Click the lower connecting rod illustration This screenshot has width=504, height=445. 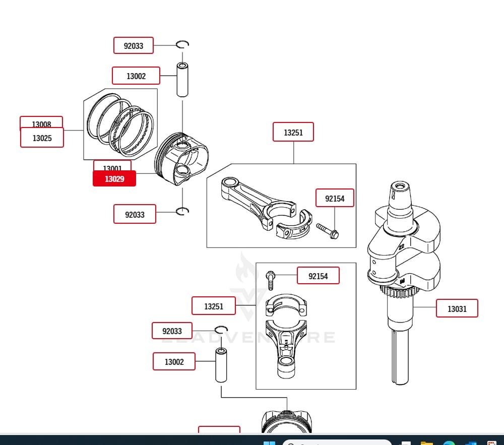(x=286, y=335)
